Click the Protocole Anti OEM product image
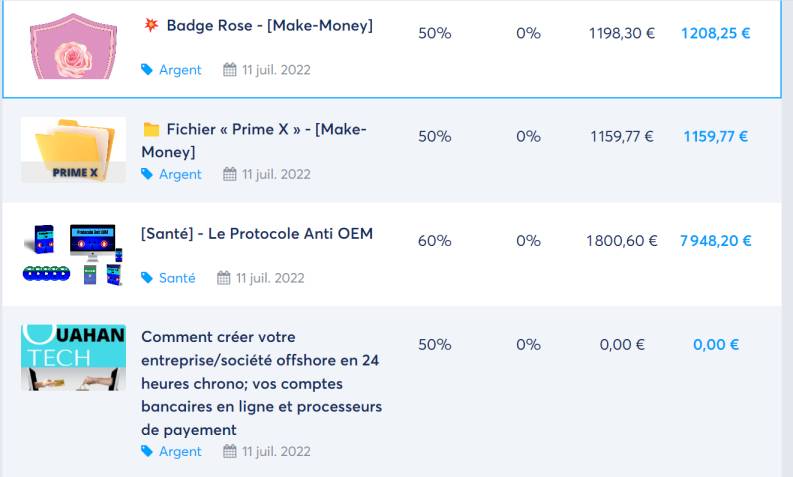The width and height of the screenshot is (793, 477). [73, 255]
